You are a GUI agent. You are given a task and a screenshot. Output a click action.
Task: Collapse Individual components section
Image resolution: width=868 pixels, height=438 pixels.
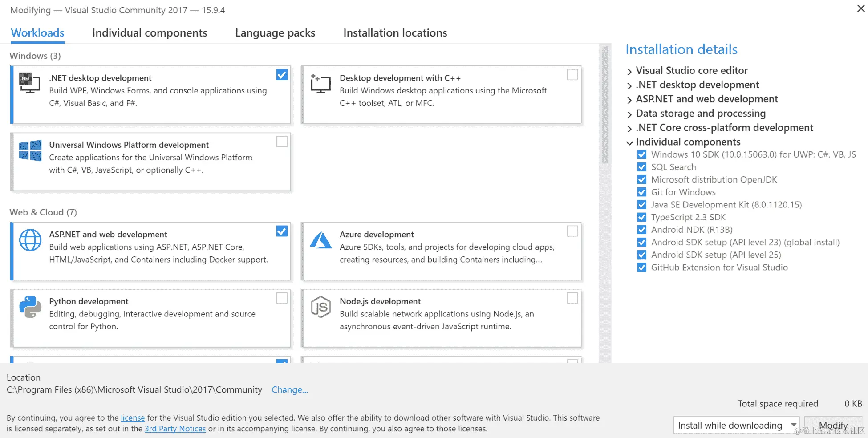coord(629,142)
